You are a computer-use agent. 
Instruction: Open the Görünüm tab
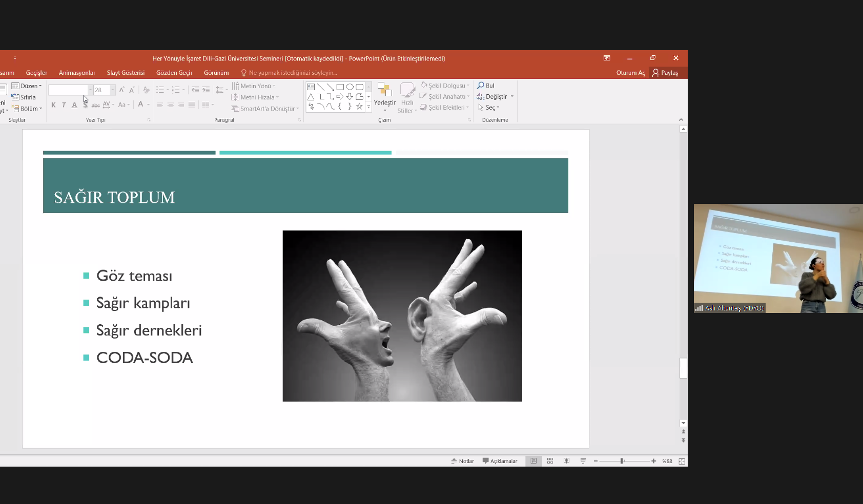[x=216, y=73]
